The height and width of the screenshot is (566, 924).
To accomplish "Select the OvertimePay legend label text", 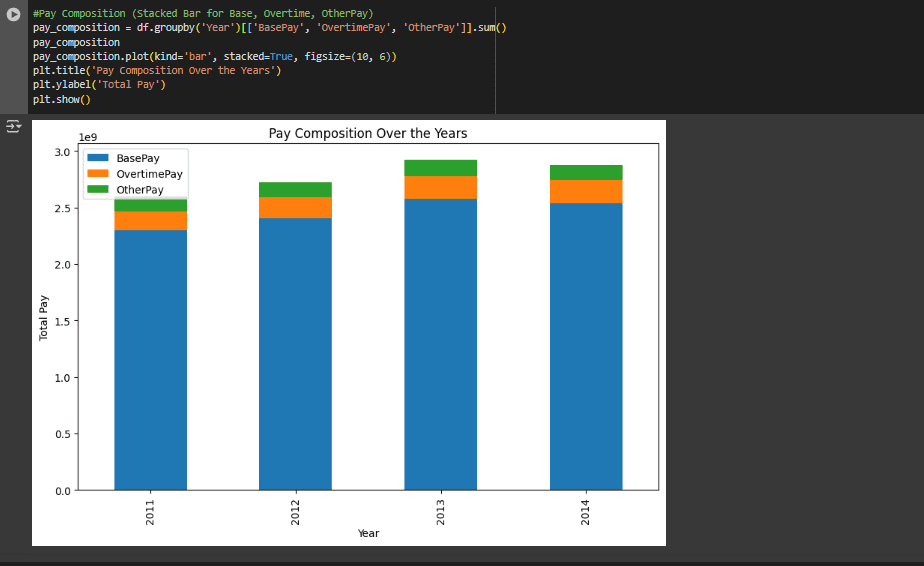I will coord(150,174).
